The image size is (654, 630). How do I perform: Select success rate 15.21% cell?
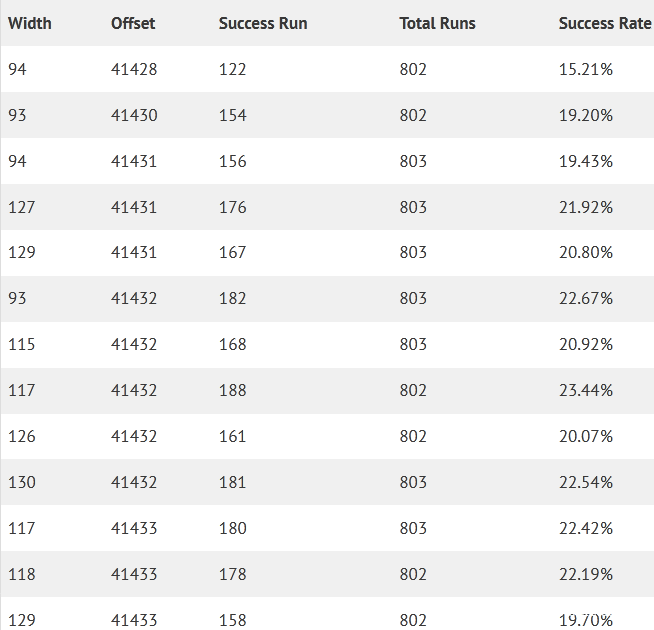586,69
